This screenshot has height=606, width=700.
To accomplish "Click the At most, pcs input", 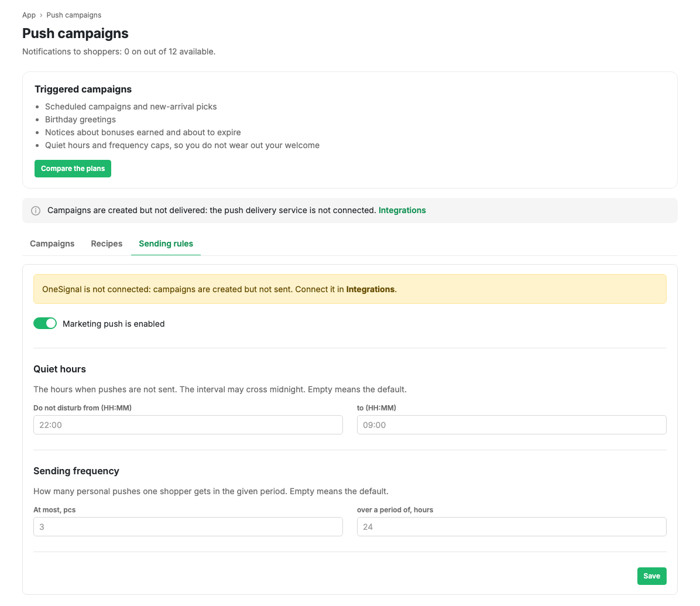I will [x=188, y=526].
